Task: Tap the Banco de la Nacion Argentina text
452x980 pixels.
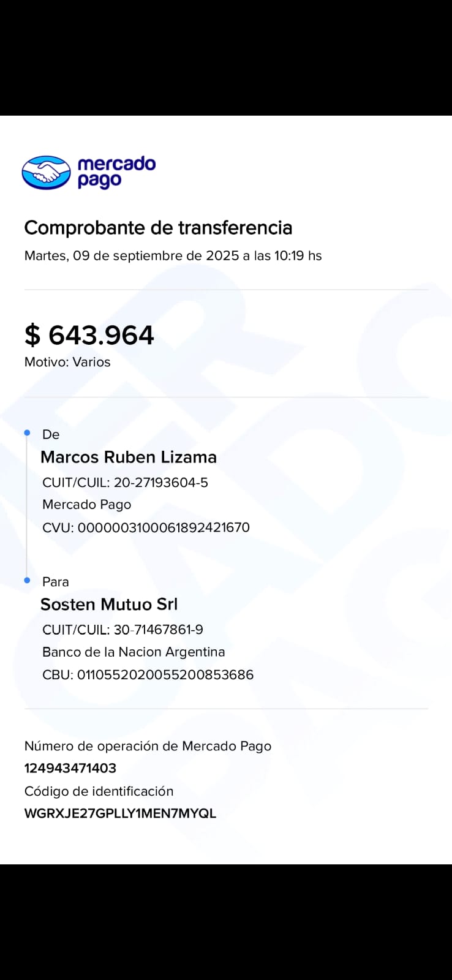Action: (134, 652)
